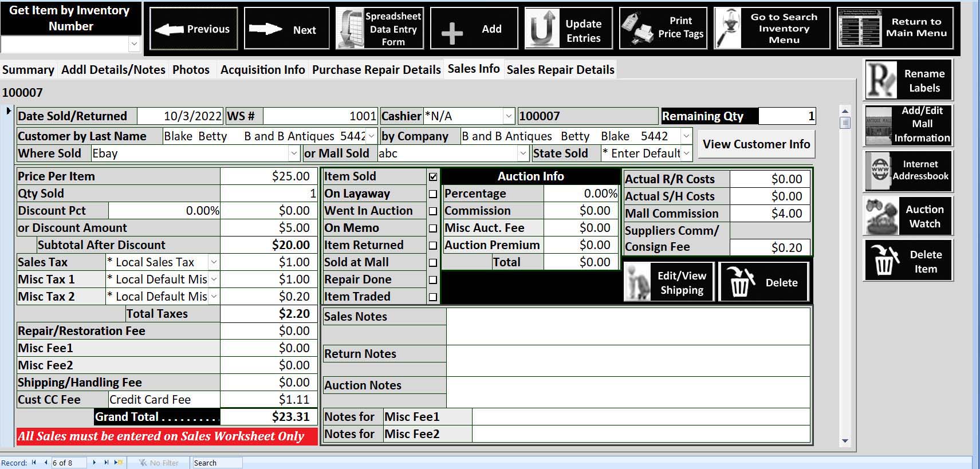Switch to the Photos tab

click(191, 70)
